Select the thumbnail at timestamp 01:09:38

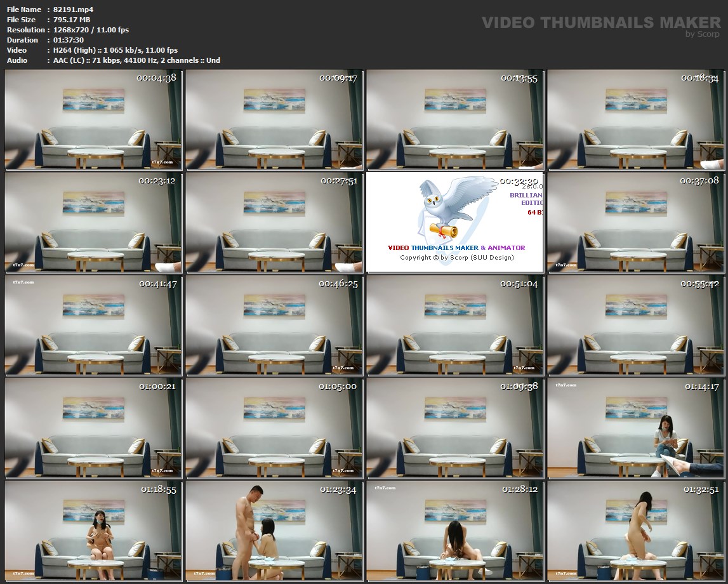point(455,428)
